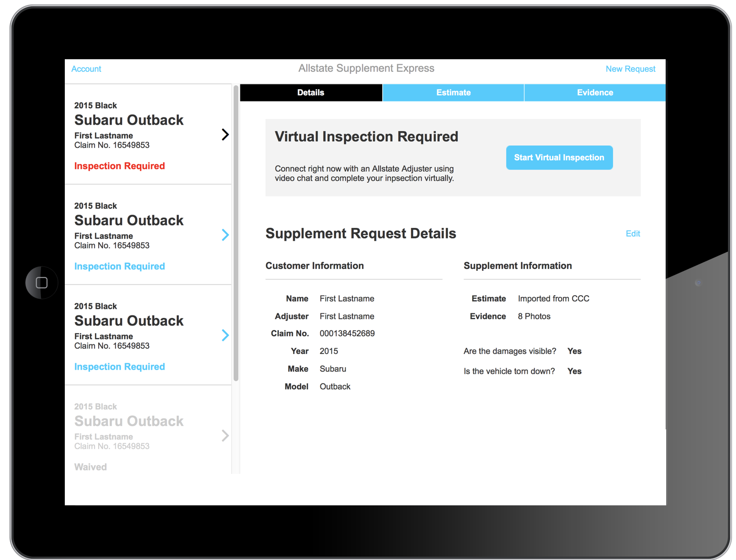The image size is (736, 560).
Task: Click the "8 Photos" evidence value
Action: pos(534,316)
